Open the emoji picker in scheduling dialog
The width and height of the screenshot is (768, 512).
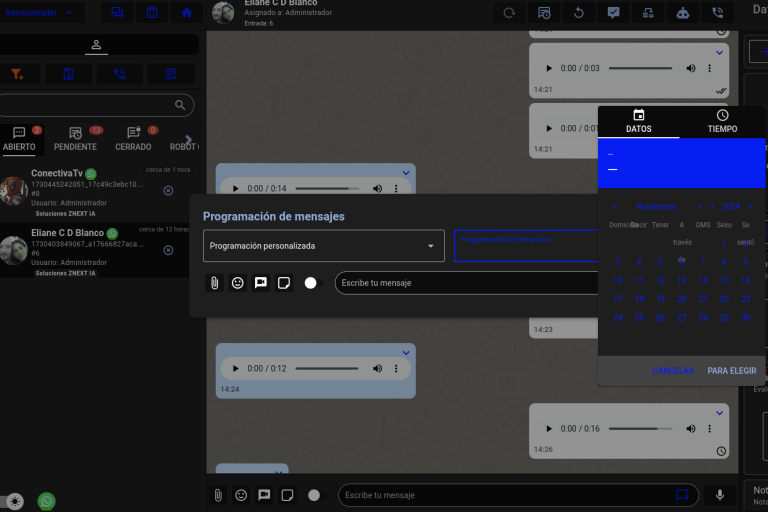238,283
